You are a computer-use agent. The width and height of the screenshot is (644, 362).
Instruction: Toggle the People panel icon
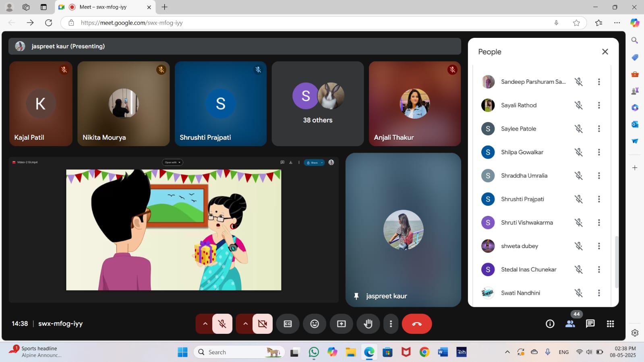(x=570, y=324)
